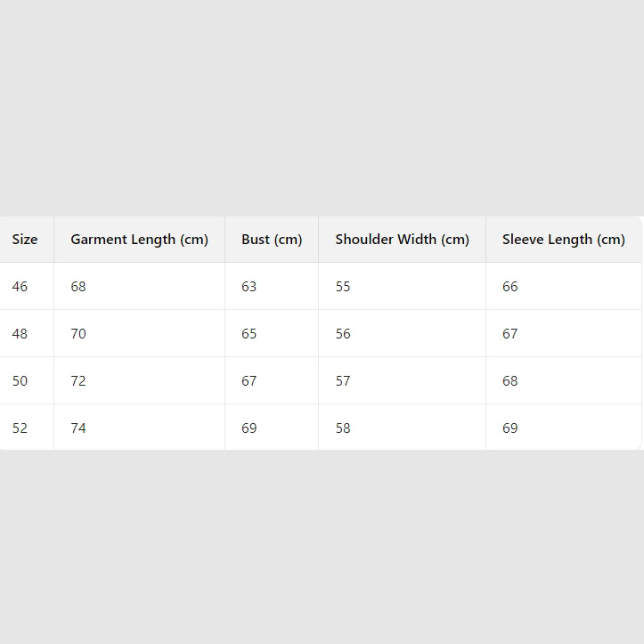Click shoulder width 58 for size 52
The height and width of the screenshot is (644, 644).
tap(343, 428)
